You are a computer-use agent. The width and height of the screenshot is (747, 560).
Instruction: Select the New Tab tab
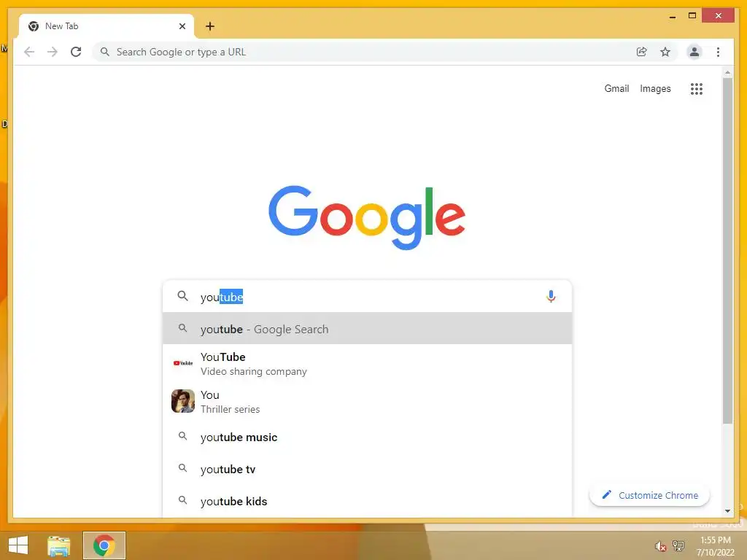click(x=107, y=26)
